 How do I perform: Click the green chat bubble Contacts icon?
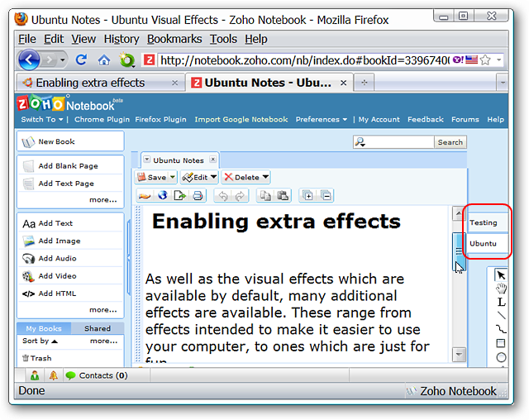pos(70,375)
